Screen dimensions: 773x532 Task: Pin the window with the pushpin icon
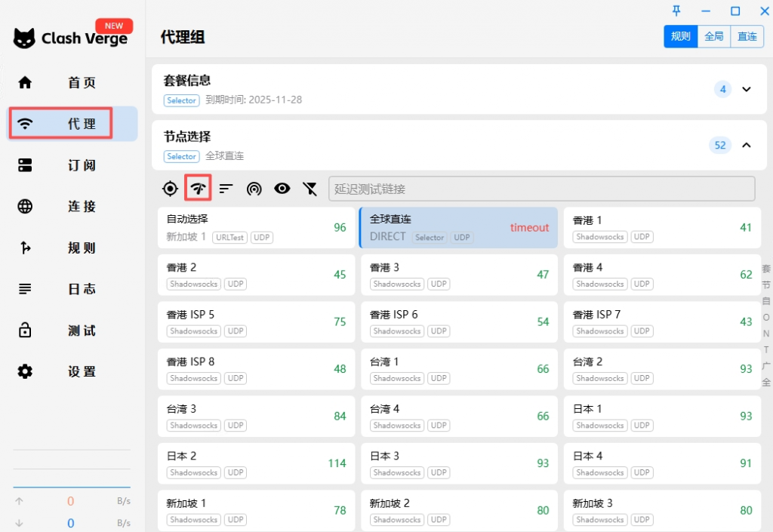pyautogui.click(x=676, y=11)
